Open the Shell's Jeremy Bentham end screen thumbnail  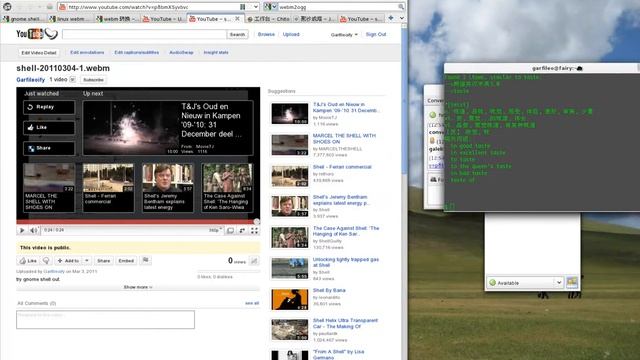pos(168,187)
